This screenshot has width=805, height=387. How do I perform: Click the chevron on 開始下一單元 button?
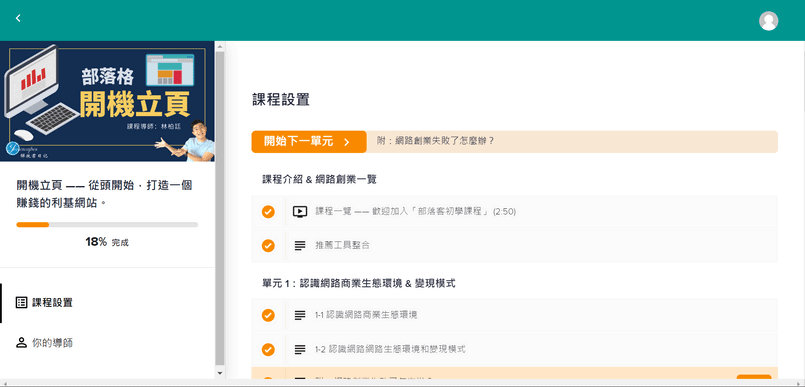click(x=347, y=142)
